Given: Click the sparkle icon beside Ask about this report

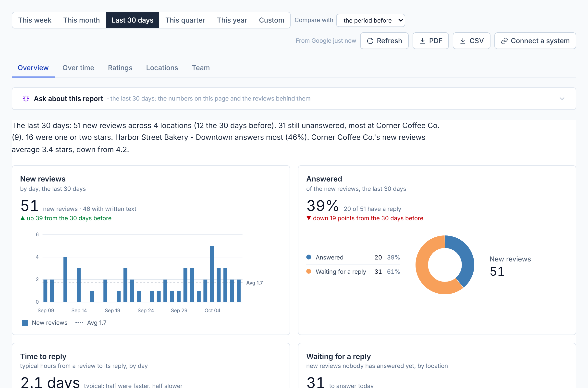Looking at the screenshot, I should [x=26, y=99].
